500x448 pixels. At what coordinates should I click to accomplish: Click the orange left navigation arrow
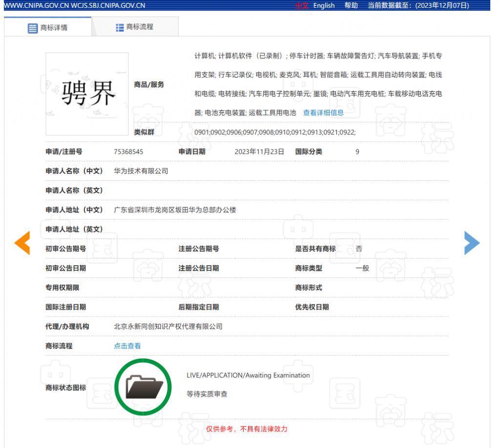point(22,243)
